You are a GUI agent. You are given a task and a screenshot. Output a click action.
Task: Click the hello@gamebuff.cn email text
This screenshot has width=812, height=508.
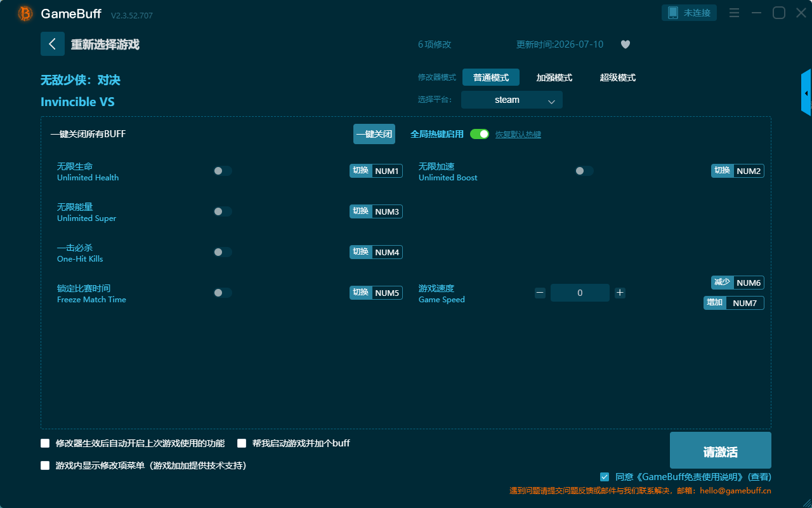[x=735, y=491]
